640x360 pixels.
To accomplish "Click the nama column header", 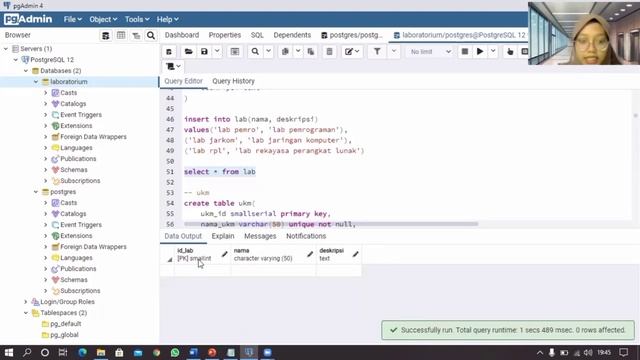I will 273,254.
